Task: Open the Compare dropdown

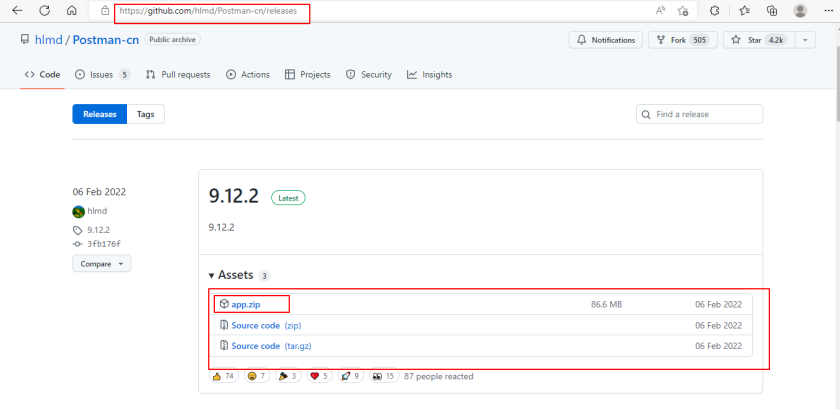Action: (x=102, y=264)
